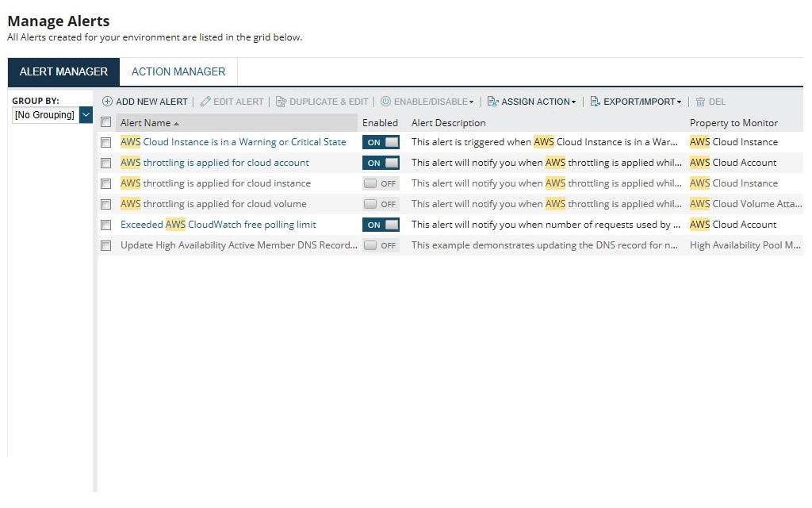Switch to the Action Manager tab
812x508 pixels.
click(178, 71)
